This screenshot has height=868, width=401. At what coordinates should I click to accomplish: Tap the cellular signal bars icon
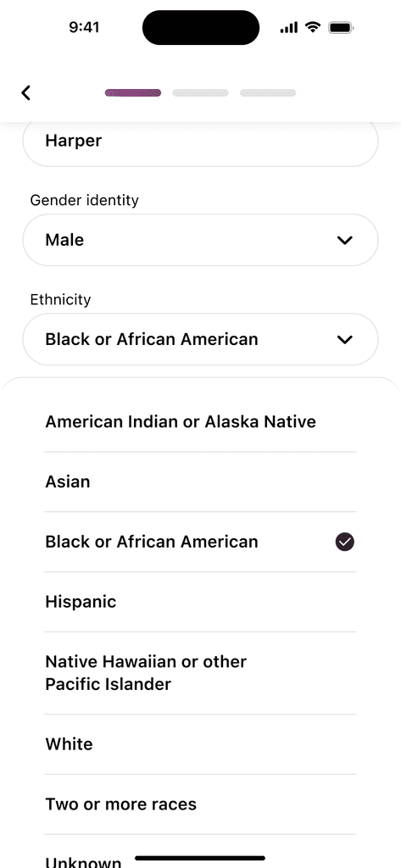(x=289, y=27)
